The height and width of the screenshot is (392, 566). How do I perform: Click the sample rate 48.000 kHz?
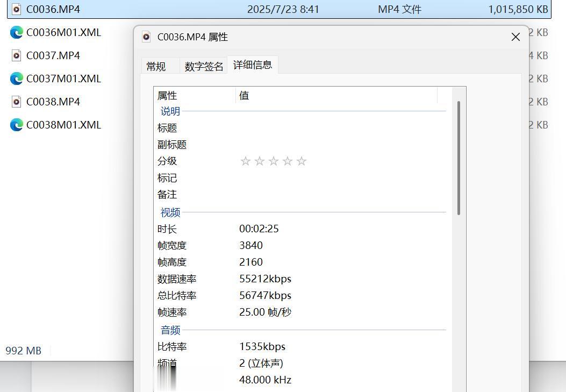click(x=266, y=380)
